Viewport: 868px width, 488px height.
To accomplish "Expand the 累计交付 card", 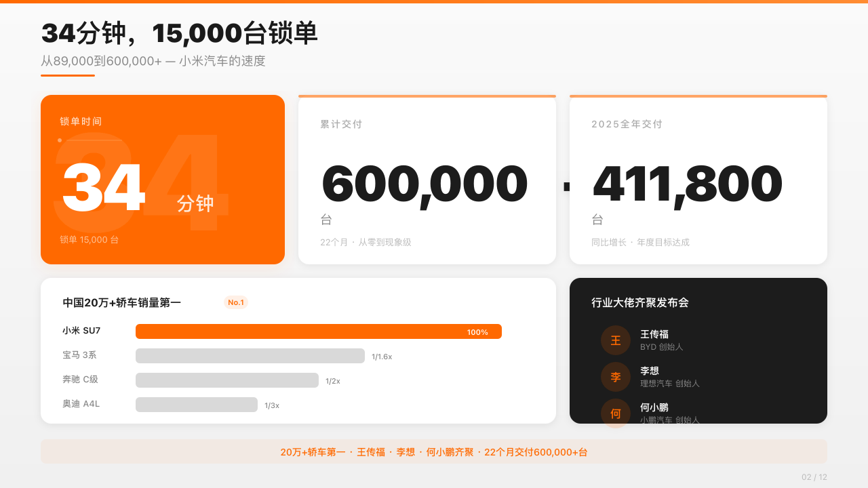I will (x=427, y=179).
